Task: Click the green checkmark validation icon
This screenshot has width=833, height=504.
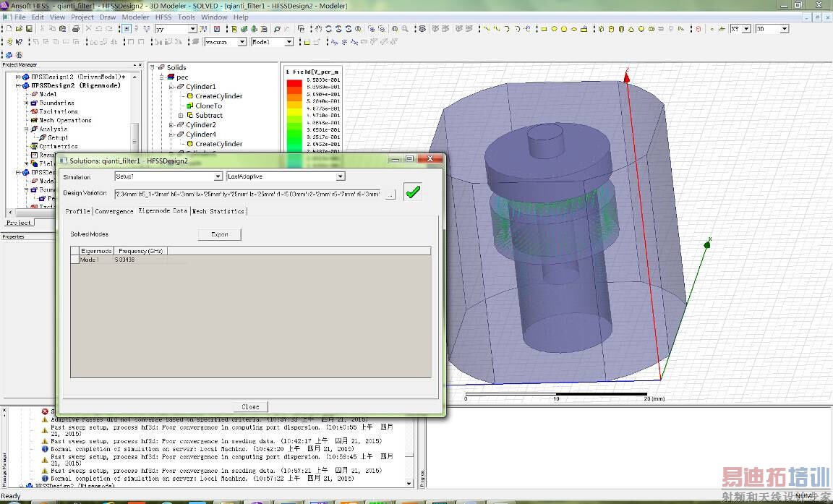Action: coord(413,192)
